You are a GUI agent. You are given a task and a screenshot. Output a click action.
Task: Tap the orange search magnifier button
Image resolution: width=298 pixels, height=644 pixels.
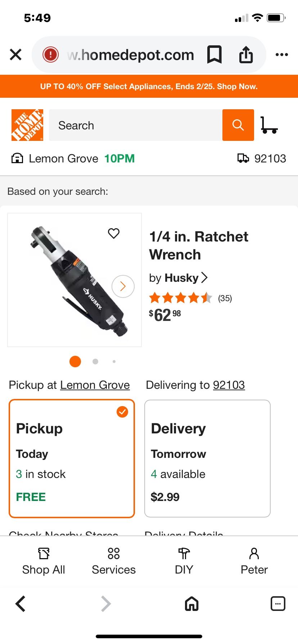click(x=238, y=125)
